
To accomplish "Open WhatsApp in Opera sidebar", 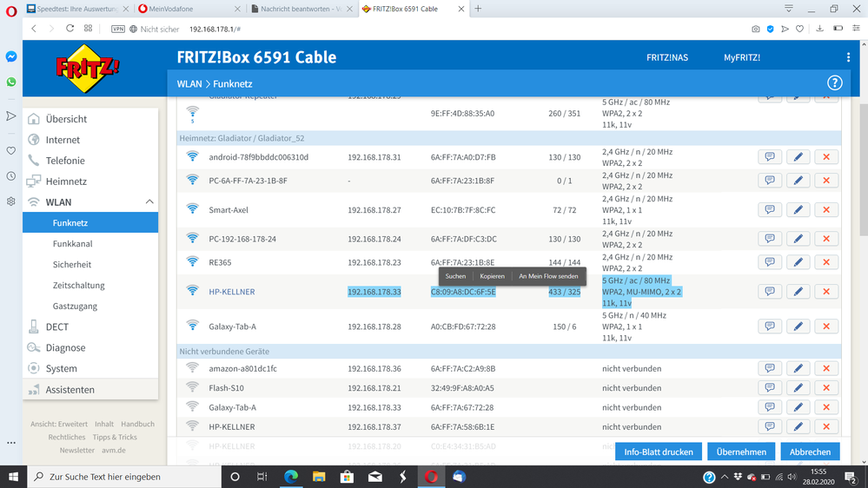I will pyautogui.click(x=11, y=82).
